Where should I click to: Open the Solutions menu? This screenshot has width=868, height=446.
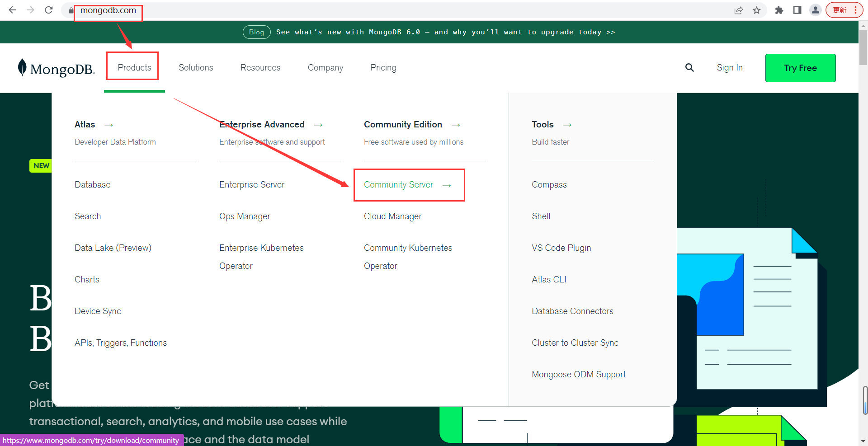coord(196,67)
